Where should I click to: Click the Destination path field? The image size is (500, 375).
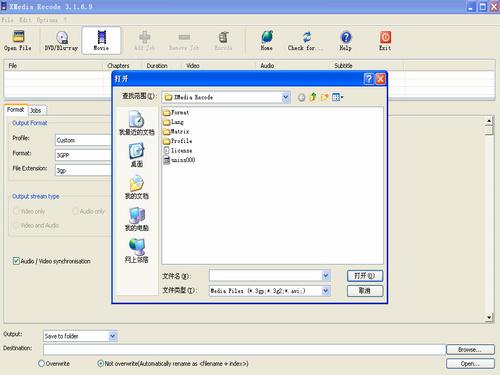(x=244, y=350)
